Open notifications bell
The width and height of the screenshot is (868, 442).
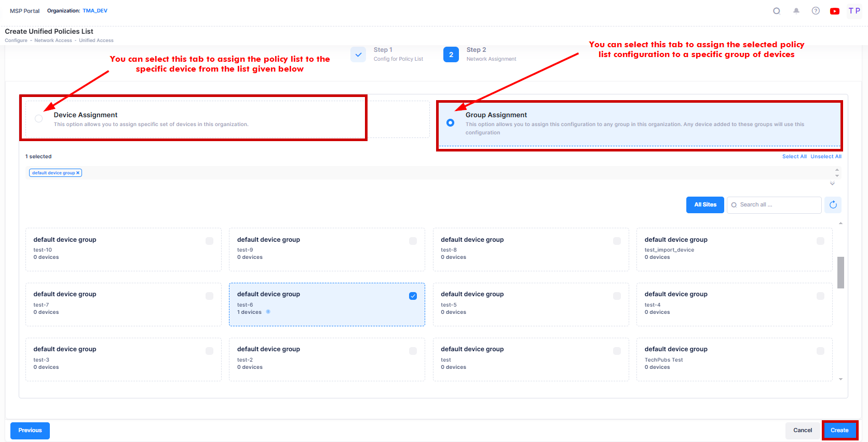(796, 11)
